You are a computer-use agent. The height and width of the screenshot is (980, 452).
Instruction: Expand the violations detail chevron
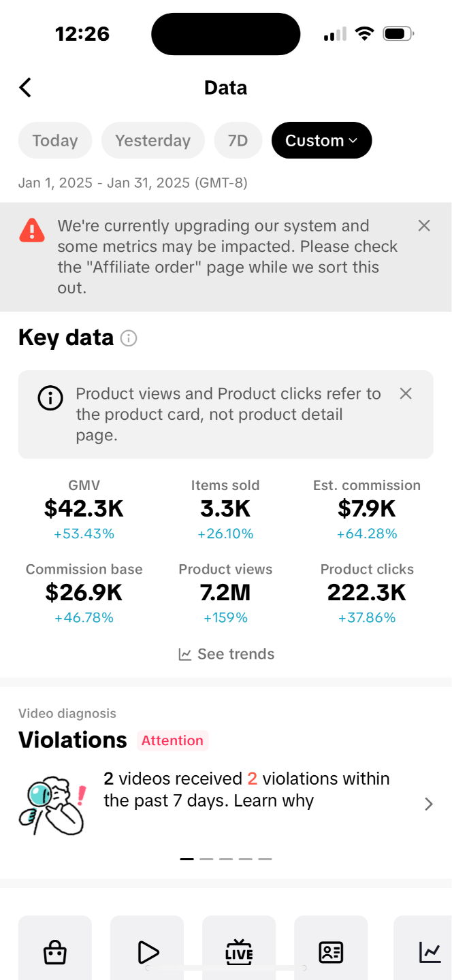[x=429, y=804]
